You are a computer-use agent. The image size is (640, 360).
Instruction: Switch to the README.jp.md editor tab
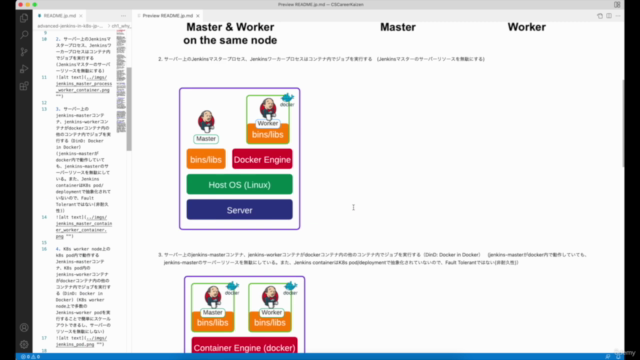60,16
